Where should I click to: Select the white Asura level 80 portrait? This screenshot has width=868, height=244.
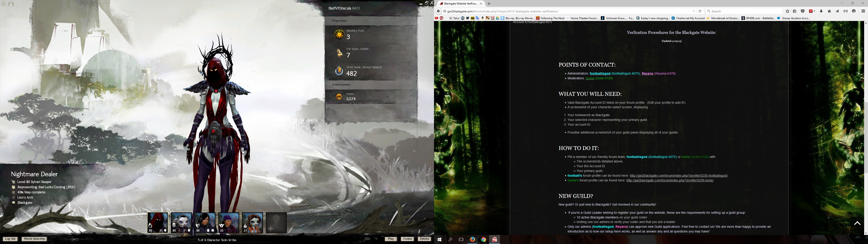point(181,223)
